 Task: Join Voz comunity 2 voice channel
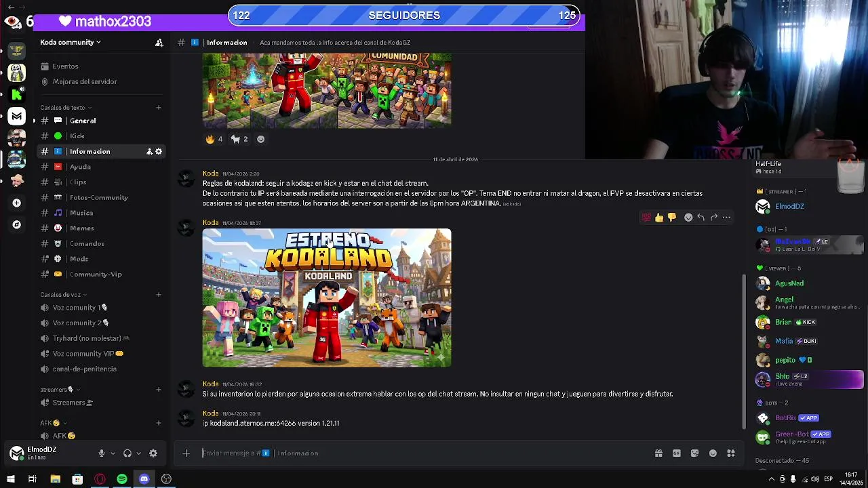[x=79, y=323]
